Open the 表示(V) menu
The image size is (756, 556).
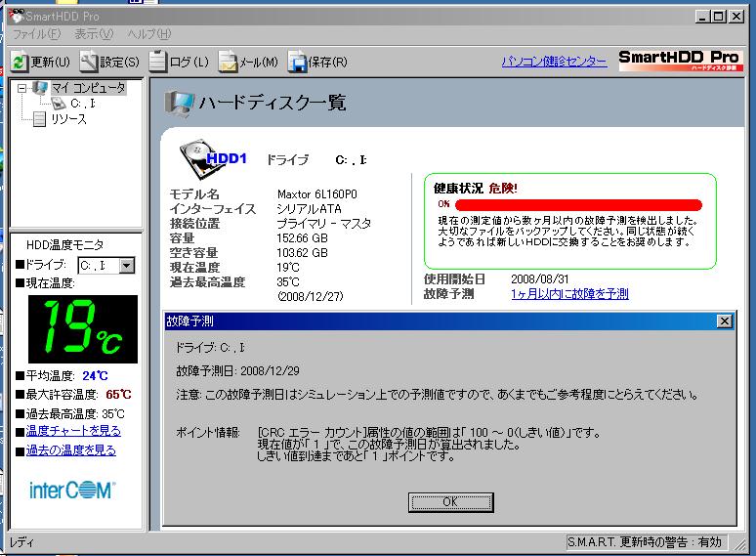tap(94, 34)
